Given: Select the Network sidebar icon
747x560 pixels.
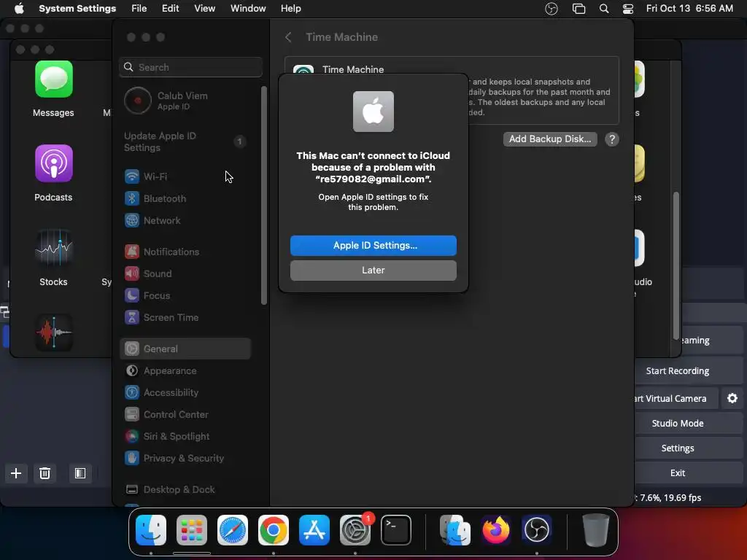Looking at the screenshot, I should 132,220.
